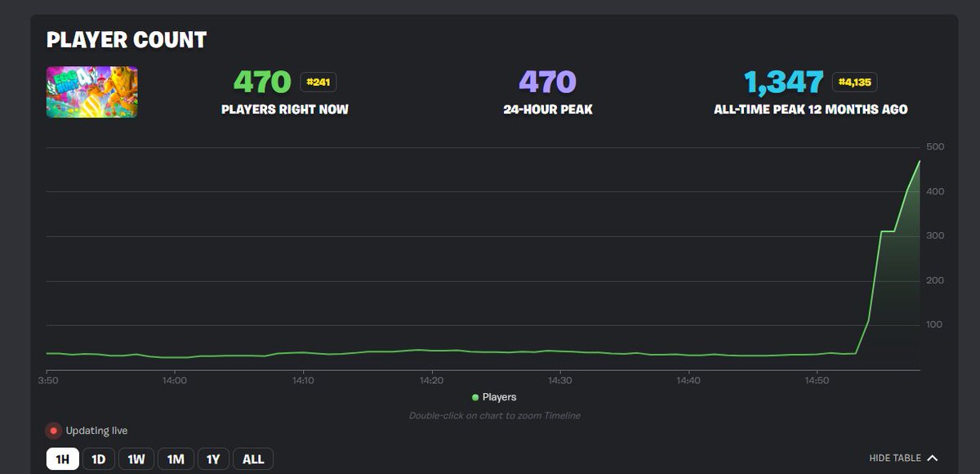Screen dimensions: 980x474
Task: Select the 1W time range
Action: pyautogui.click(x=136, y=458)
